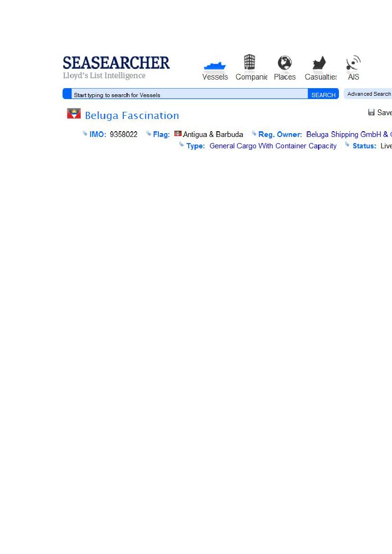The image size is (392, 554).
Task: Open the Places globe icon
Action: point(284,63)
